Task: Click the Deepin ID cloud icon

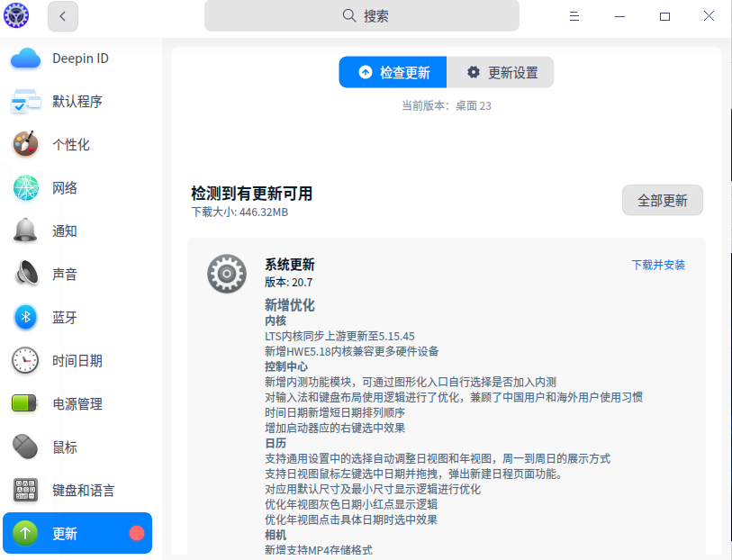Action: [26, 59]
